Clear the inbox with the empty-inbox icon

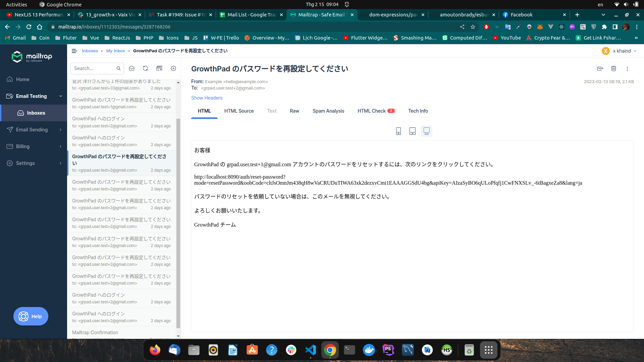click(159, 68)
